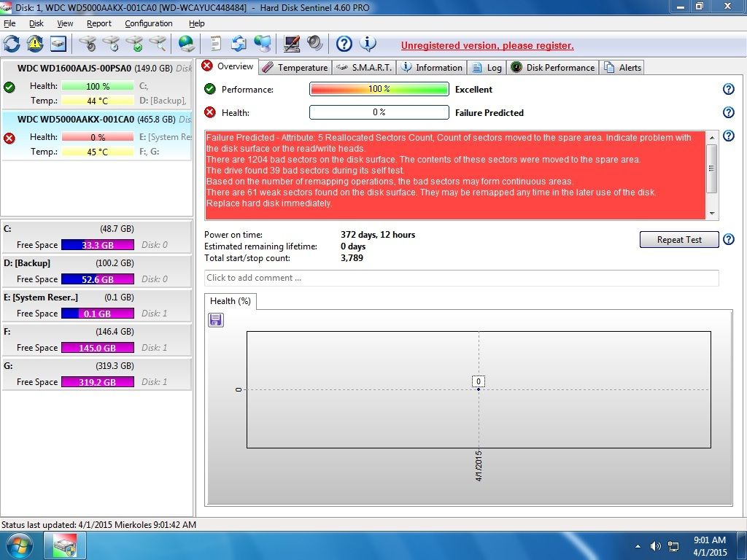Open the Report menu

(x=99, y=23)
